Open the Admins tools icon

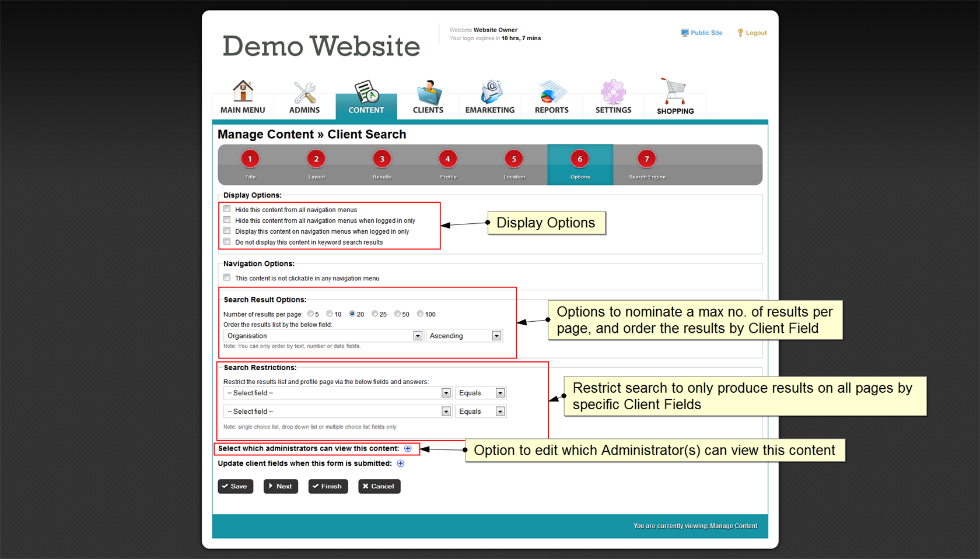click(304, 92)
